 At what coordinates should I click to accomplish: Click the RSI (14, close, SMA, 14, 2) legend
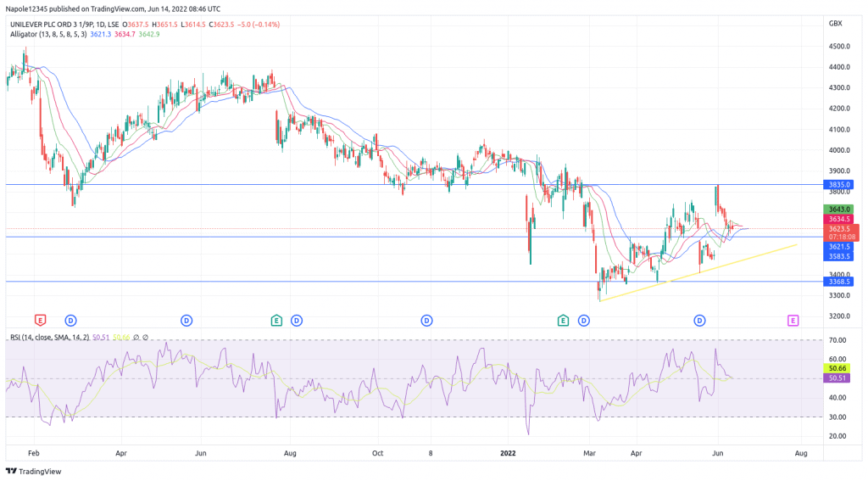(x=50, y=337)
